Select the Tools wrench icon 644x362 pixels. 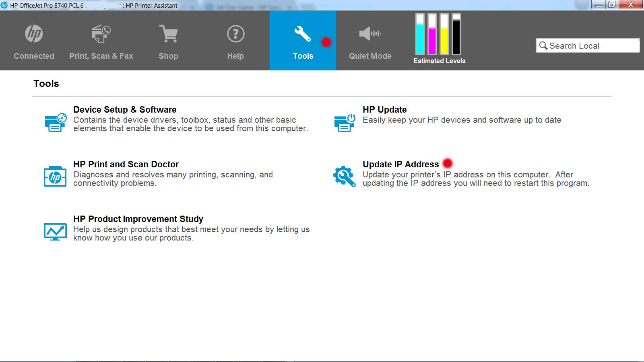point(302,34)
